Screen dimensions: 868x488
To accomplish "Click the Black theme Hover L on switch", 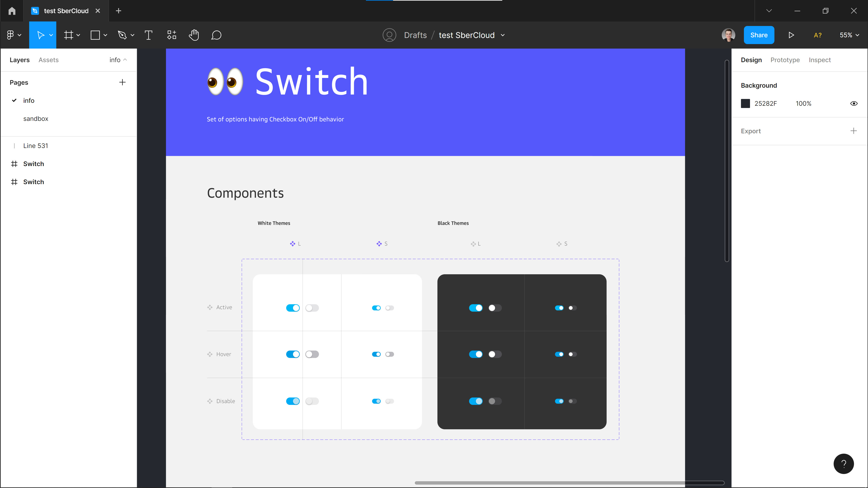I will click(x=475, y=354).
